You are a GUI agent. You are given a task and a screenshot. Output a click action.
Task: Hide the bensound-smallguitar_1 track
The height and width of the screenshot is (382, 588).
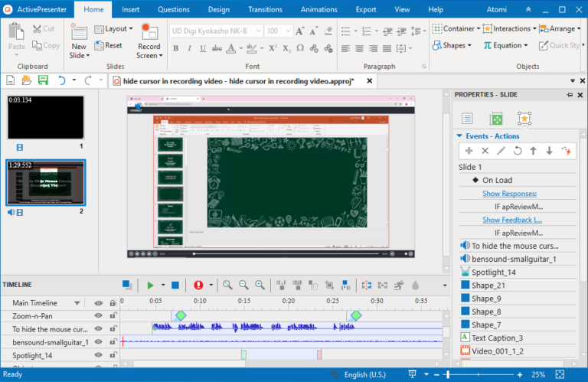tap(98, 342)
